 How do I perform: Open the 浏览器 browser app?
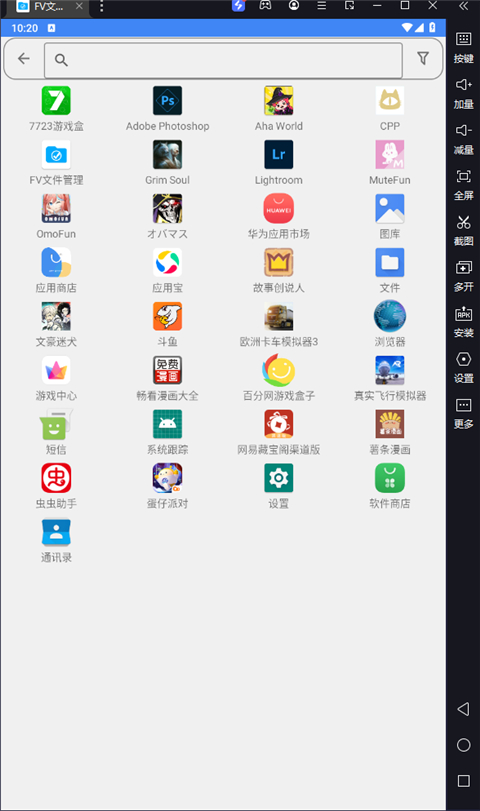[389, 316]
